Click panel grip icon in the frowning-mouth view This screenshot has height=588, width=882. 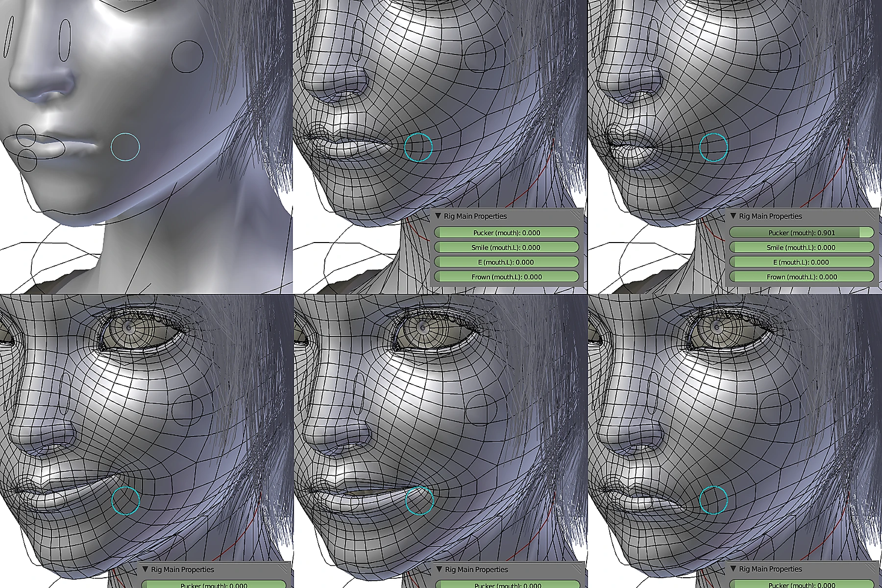871,568
